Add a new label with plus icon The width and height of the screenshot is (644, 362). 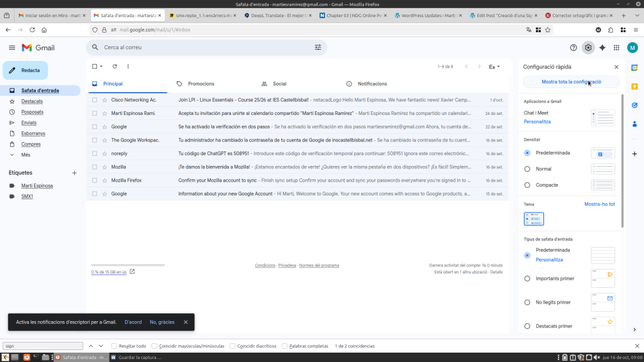74,173
